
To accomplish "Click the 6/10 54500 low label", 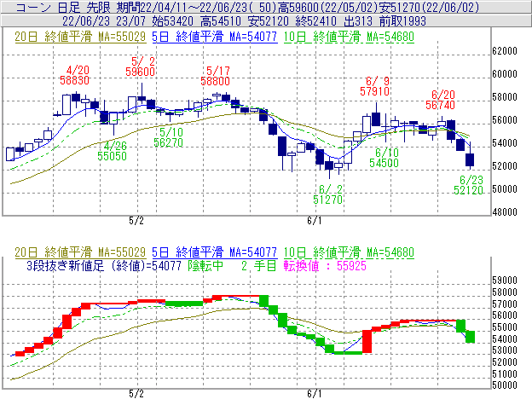I will tap(384, 158).
